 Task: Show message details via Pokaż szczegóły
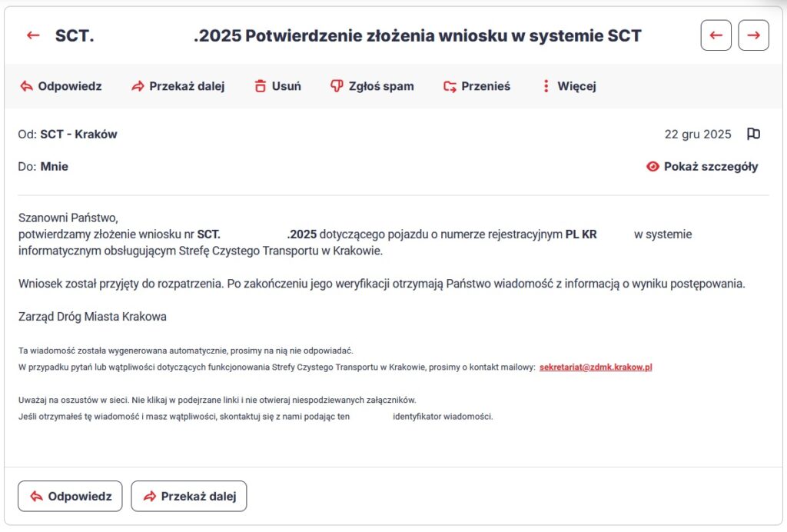(711, 167)
